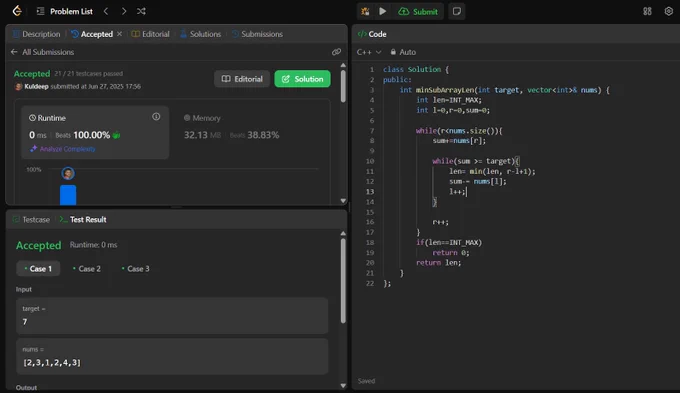
Task: Click the 'return len;' line in code
Action: [x=438, y=262]
